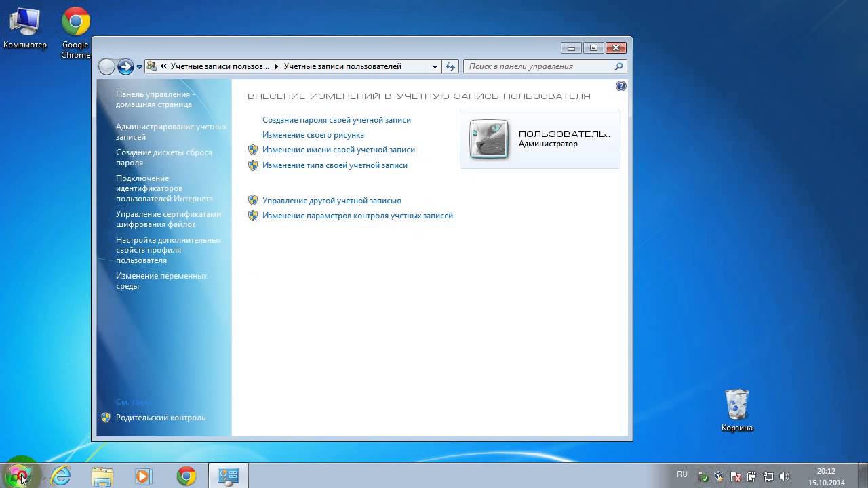The width and height of the screenshot is (868, 488).
Task: Click the Show desktop strip
Action: tap(863, 476)
